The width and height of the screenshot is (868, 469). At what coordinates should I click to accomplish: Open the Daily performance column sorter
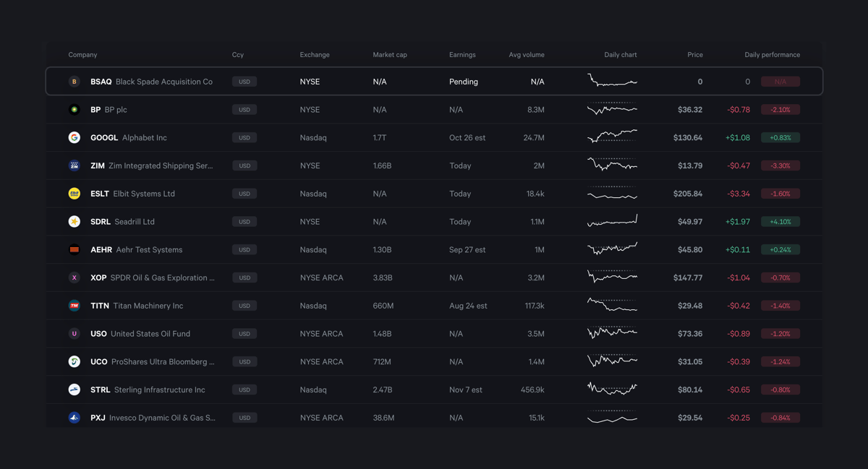(771, 55)
